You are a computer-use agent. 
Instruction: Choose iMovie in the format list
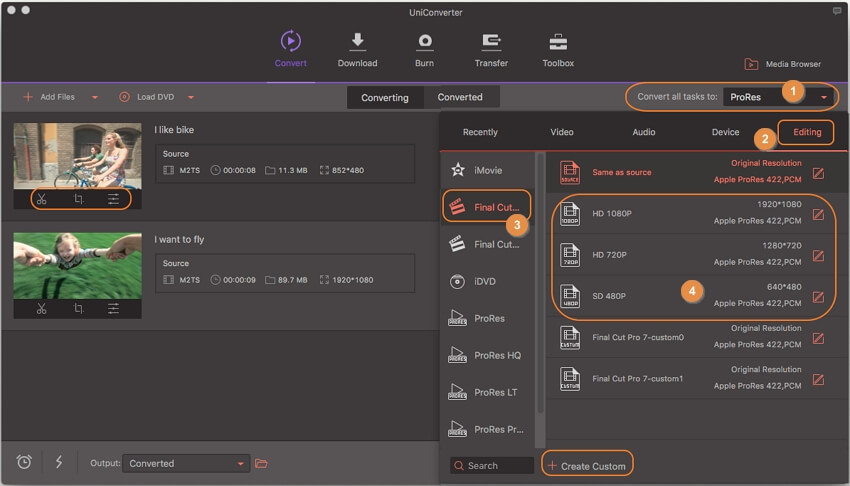click(x=487, y=170)
